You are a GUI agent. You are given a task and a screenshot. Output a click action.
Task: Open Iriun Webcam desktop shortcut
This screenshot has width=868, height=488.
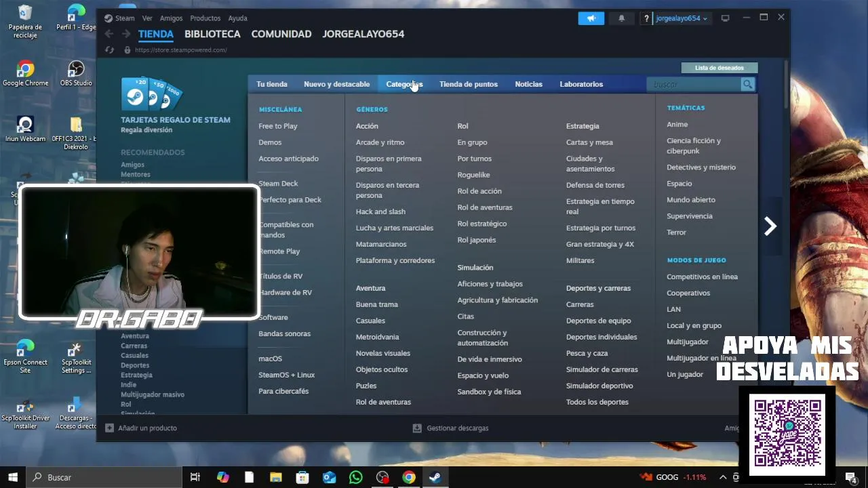coord(25,129)
